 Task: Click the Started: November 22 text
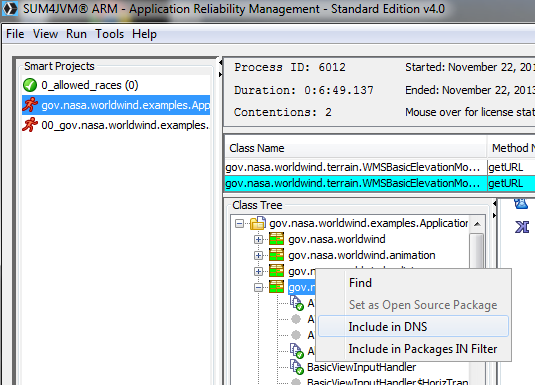click(470, 67)
